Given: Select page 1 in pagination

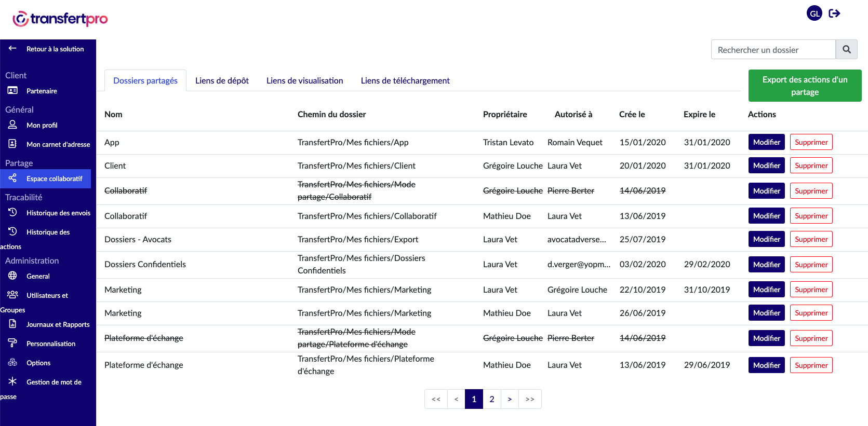Looking at the screenshot, I should coord(474,399).
